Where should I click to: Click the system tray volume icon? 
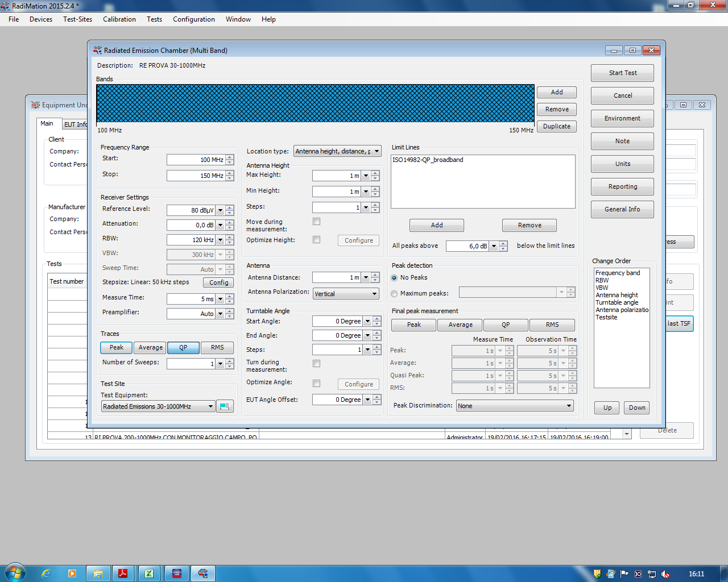pos(665,574)
